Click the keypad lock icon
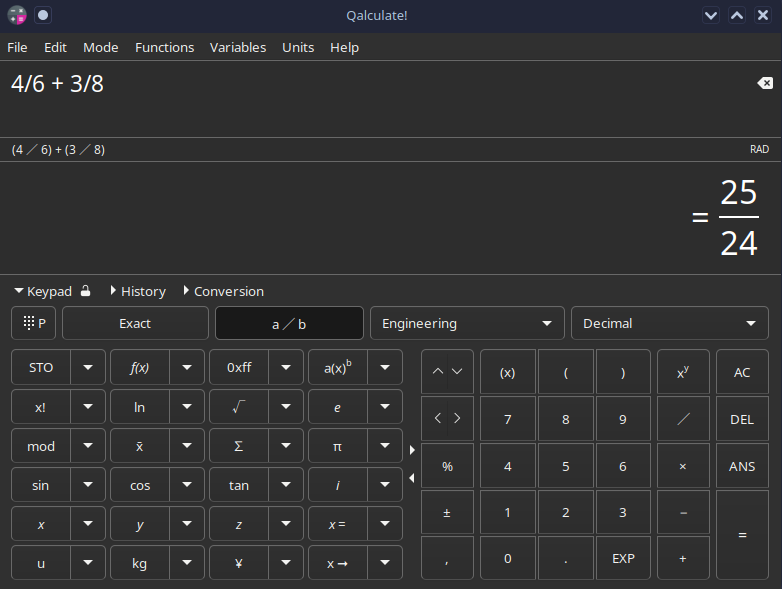 point(86,291)
